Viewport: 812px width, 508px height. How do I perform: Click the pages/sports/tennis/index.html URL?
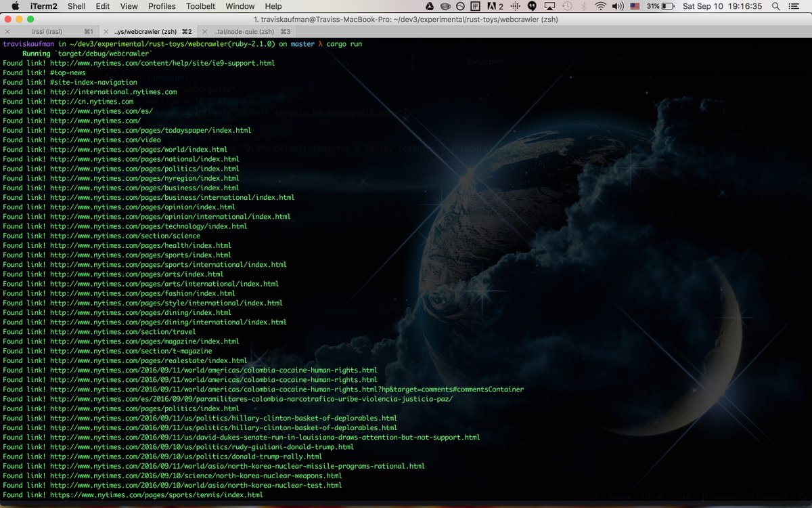click(156, 495)
